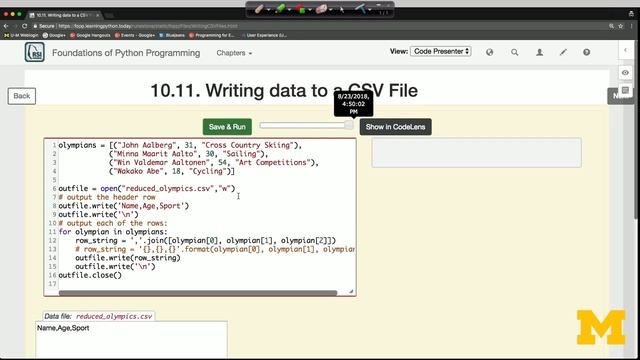This screenshot has width=640, height=360.
Task: Open highlighter tool dropdown arrow
Action: point(289,9)
